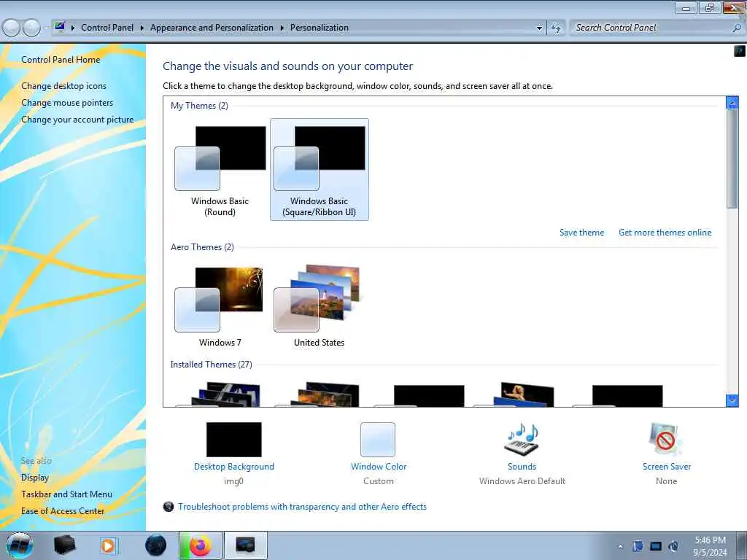Click the magnifier icon in search box
Image resolution: width=747 pixels, height=560 pixels.
click(737, 28)
